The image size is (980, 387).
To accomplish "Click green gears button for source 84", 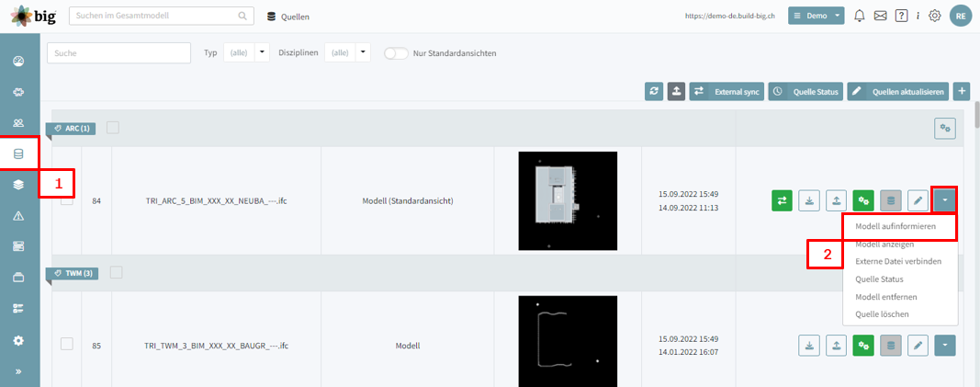I will point(863,200).
